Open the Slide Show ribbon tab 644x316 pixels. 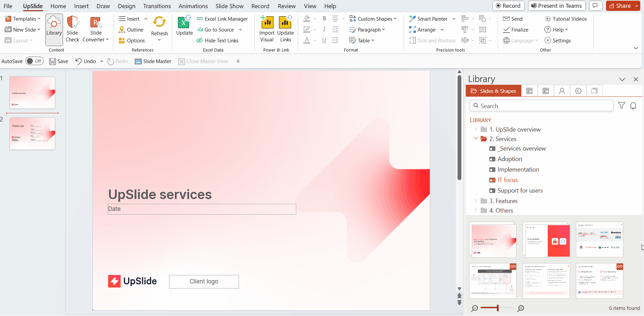pyautogui.click(x=229, y=6)
